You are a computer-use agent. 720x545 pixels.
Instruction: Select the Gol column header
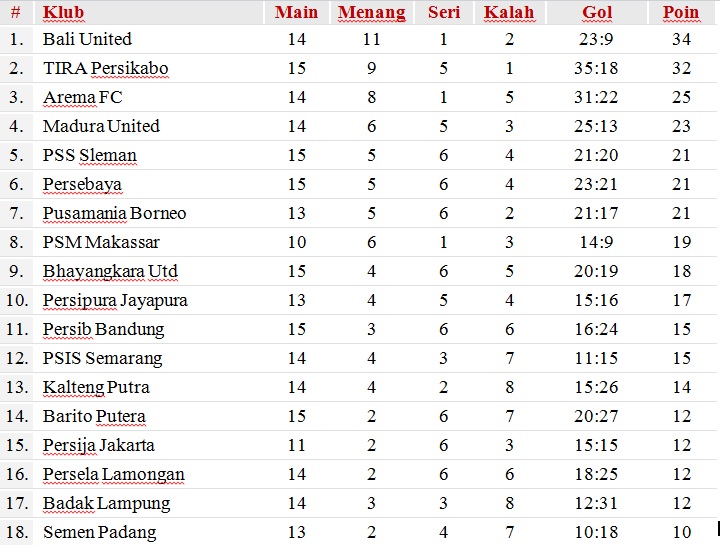[x=597, y=13]
